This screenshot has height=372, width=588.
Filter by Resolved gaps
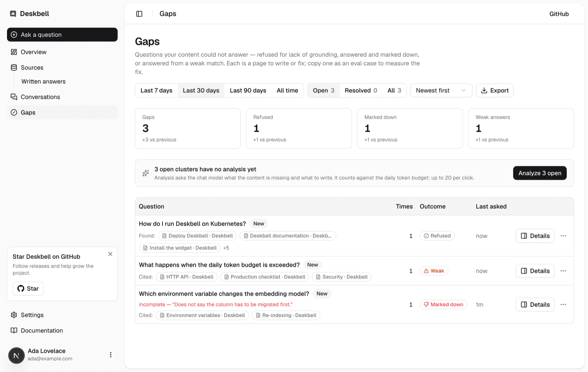(x=361, y=91)
